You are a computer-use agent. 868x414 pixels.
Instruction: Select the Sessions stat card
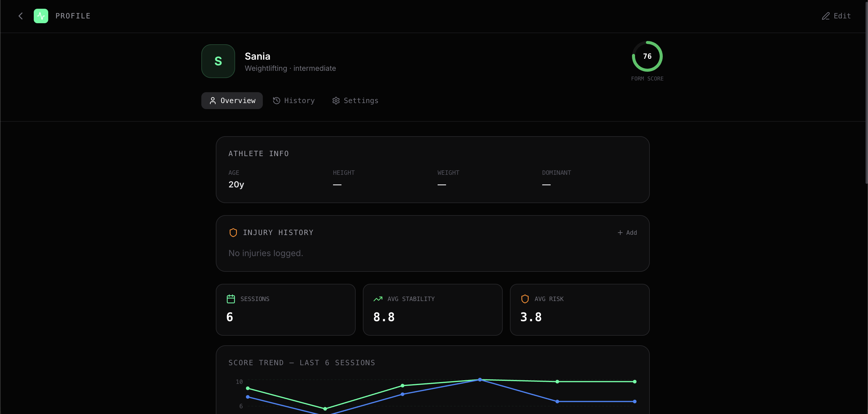tap(285, 309)
